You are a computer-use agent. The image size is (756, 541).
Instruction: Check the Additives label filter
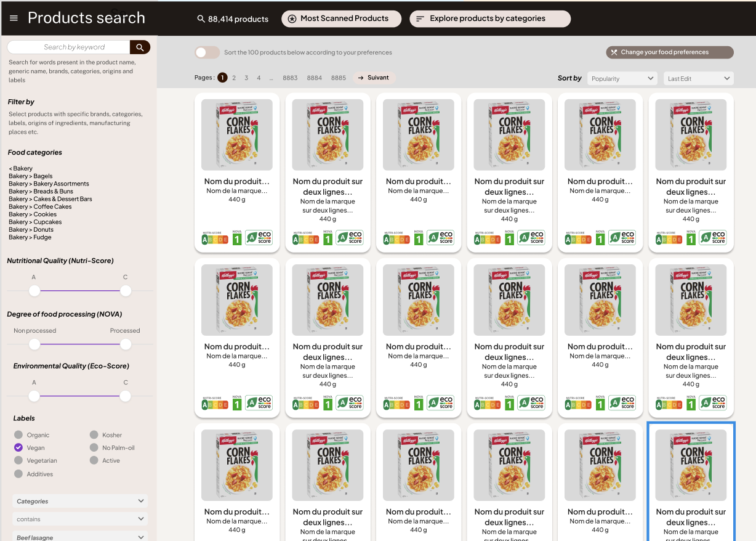pyautogui.click(x=18, y=474)
